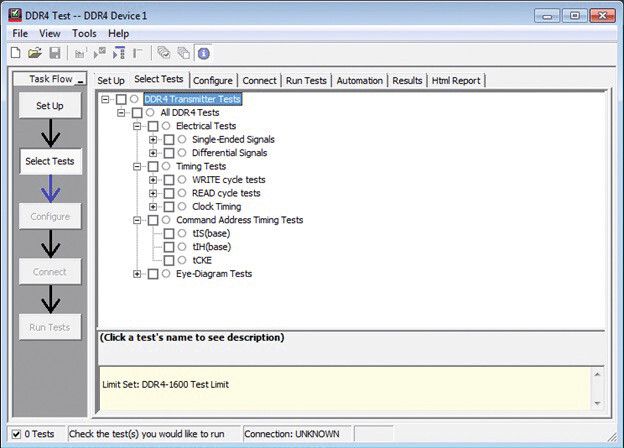
Task: Click the blue play arrow with list icon
Action: tap(119, 53)
